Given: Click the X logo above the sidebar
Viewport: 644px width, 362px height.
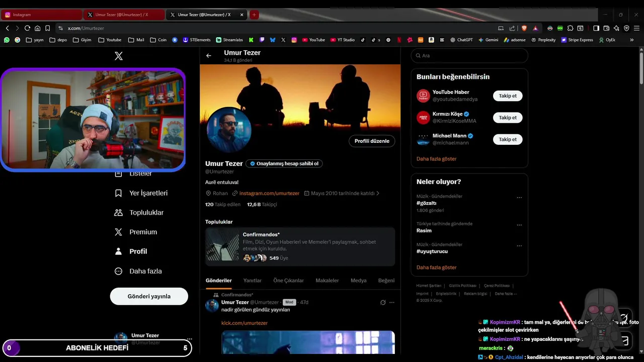Looking at the screenshot, I should (119, 56).
